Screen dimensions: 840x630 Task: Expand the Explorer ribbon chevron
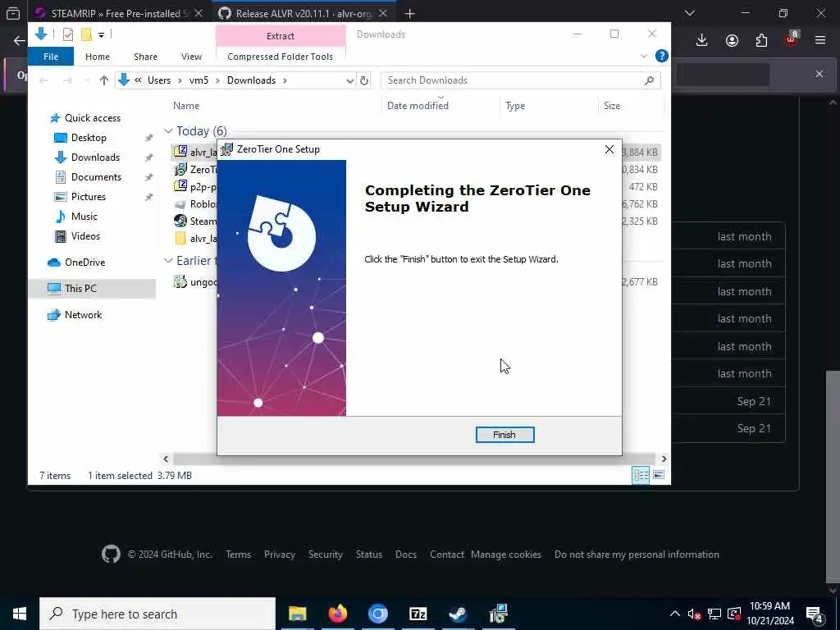643,57
